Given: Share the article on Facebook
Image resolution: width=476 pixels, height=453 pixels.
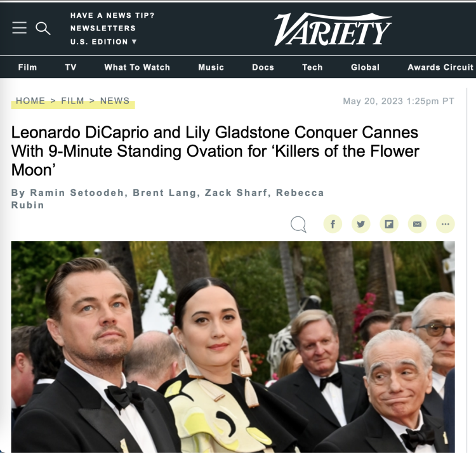Looking at the screenshot, I should pos(333,224).
